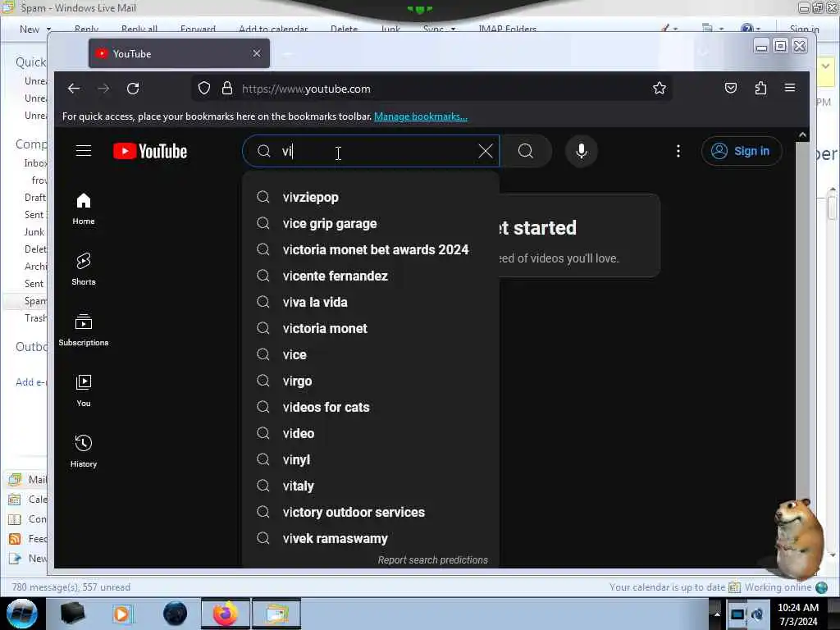840x630 pixels.
Task: Open the Firefox extensions puzzle icon
Action: pos(760,89)
